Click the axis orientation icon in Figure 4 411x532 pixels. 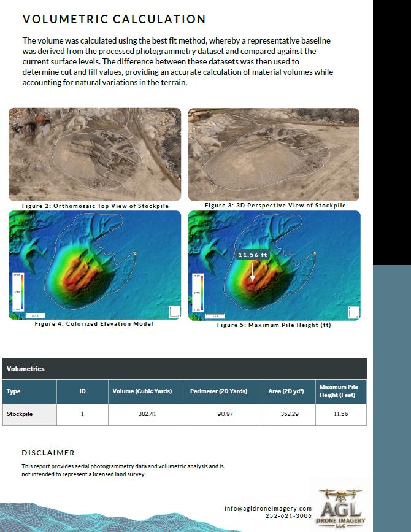coord(174,312)
